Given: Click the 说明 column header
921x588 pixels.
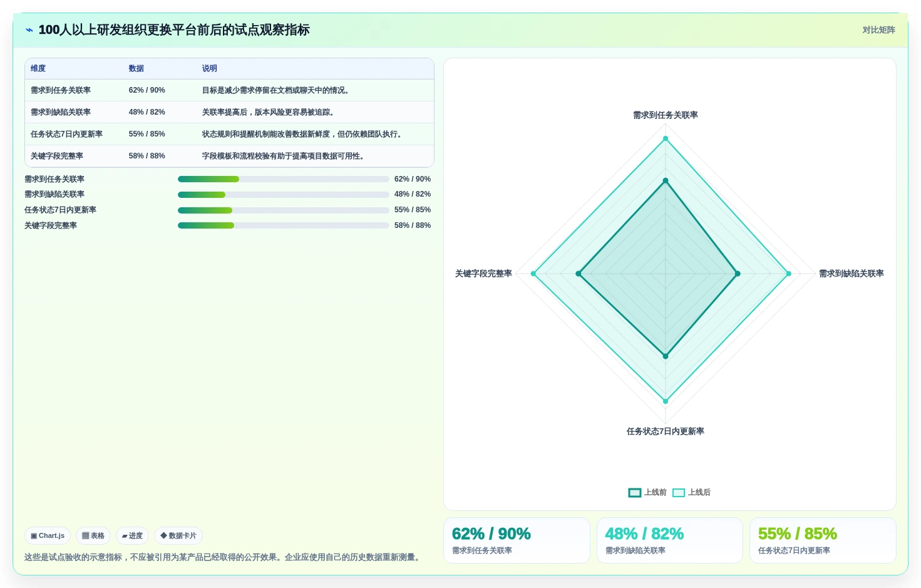Looking at the screenshot, I should 210,69.
